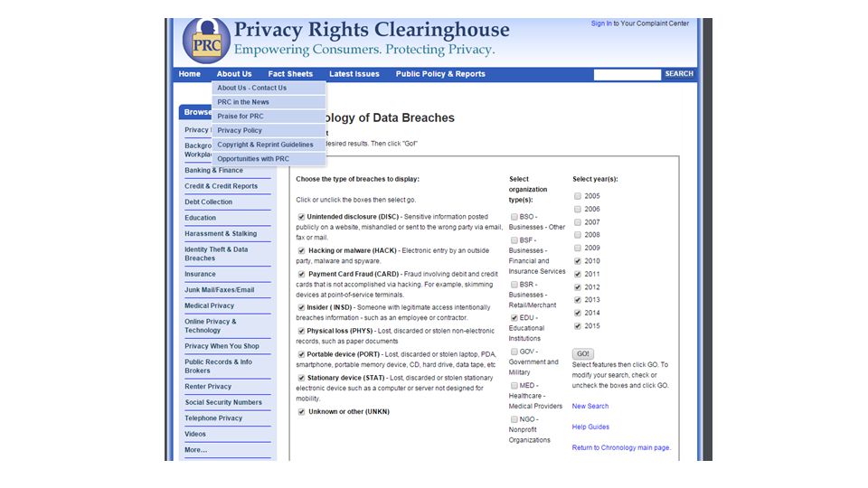Select Privacy Policy dropdown entry
Viewport: 868px width, 488px height.
(269, 130)
